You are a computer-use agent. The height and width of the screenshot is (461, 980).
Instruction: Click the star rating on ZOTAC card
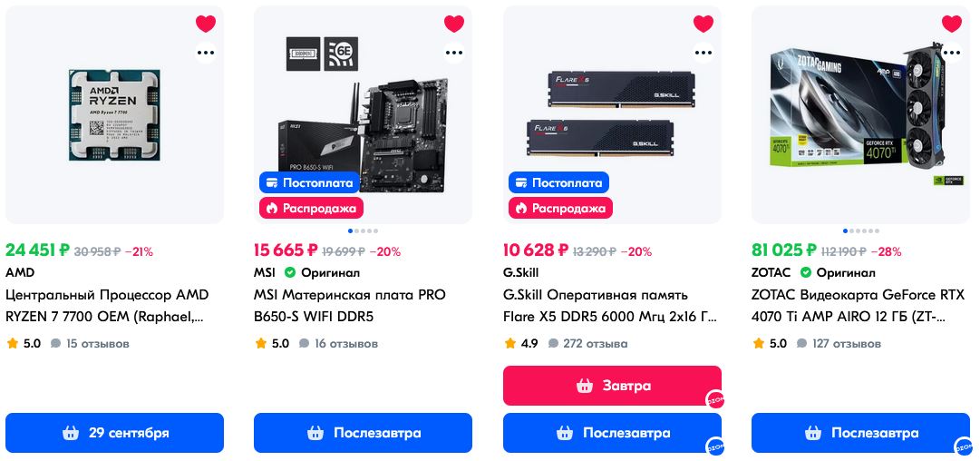(x=770, y=343)
